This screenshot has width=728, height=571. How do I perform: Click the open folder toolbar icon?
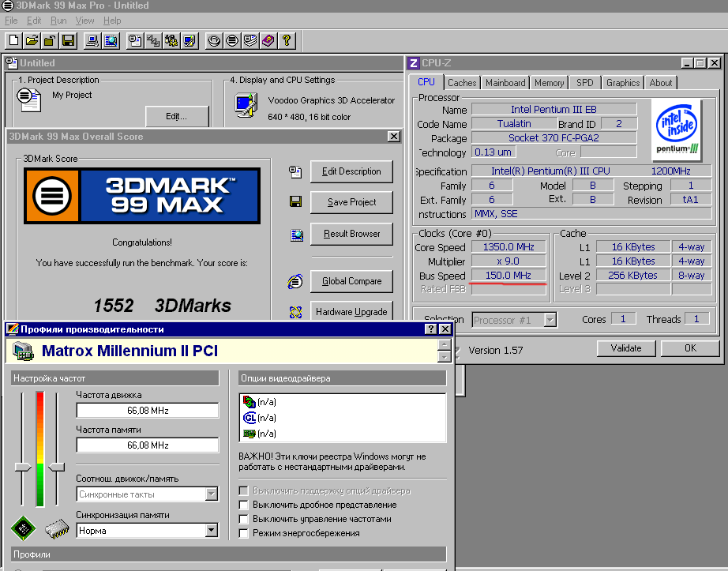click(32, 41)
